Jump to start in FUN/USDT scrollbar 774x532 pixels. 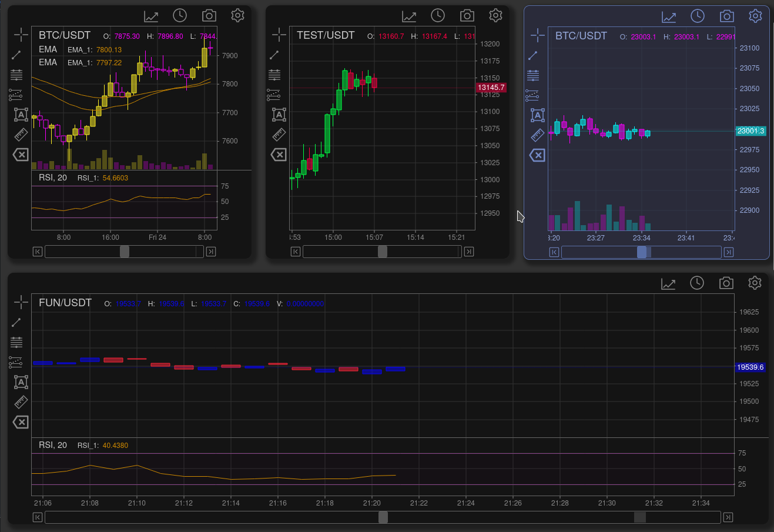(38, 517)
